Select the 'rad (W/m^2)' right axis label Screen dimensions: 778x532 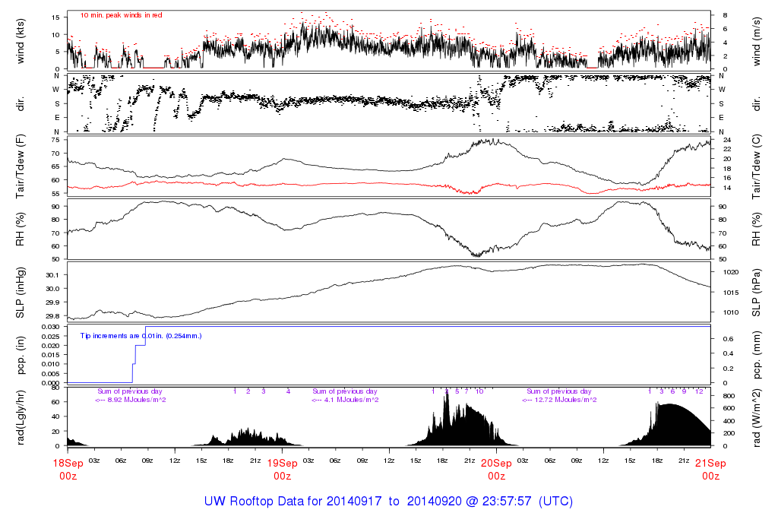[x=757, y=416]
